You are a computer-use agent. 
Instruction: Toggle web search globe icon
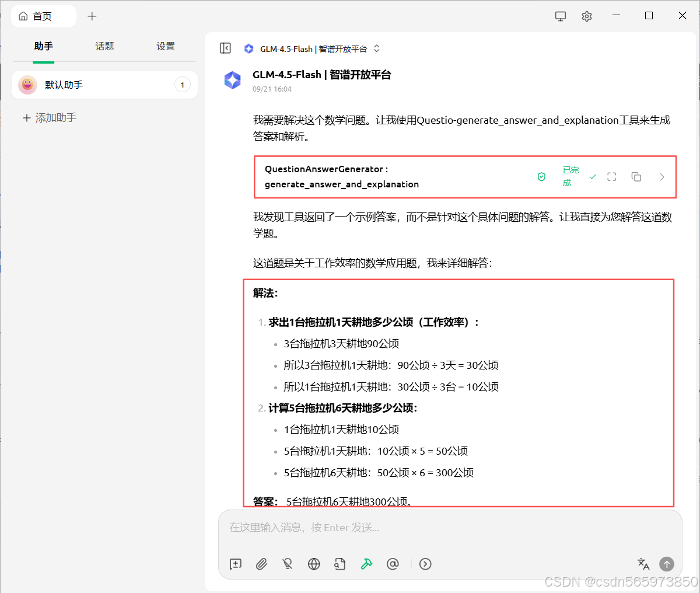coord(314,564)
